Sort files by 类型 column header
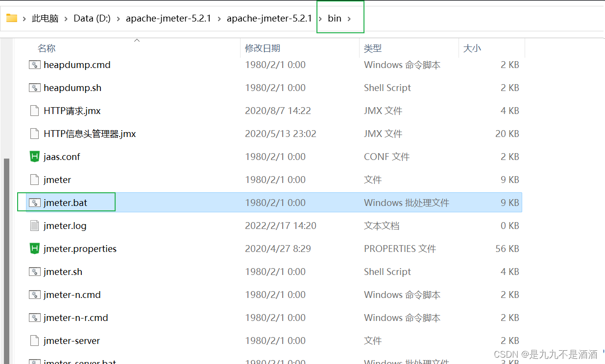The image size is (605, 364). coord(373,48)
